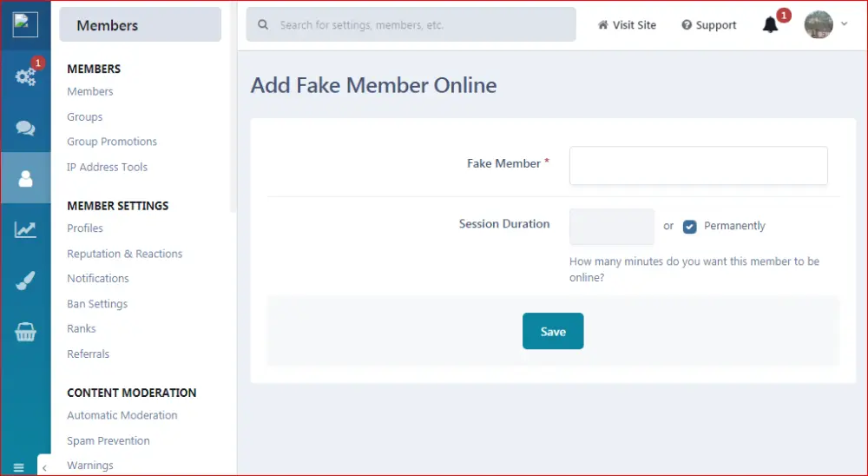This screenshot has width=868, height=476.
Task: Open the user avatar dropdown menu
Action: (x=825, y=25)
